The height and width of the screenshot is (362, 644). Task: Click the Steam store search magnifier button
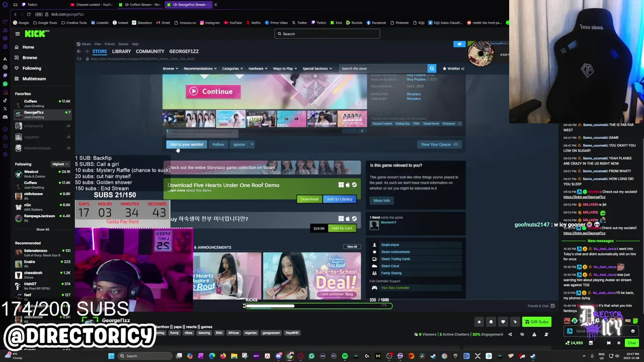tap(432, 68)
